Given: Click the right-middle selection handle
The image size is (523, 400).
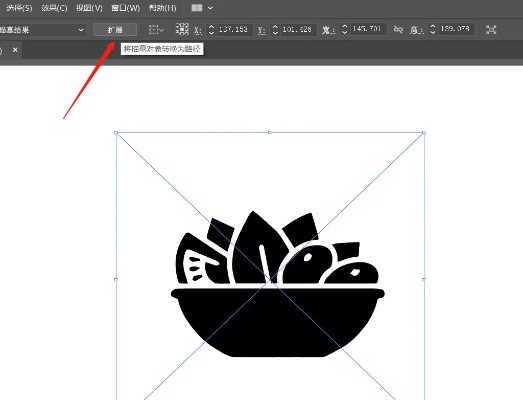Looking at the screenshot, I should [424, 280].
